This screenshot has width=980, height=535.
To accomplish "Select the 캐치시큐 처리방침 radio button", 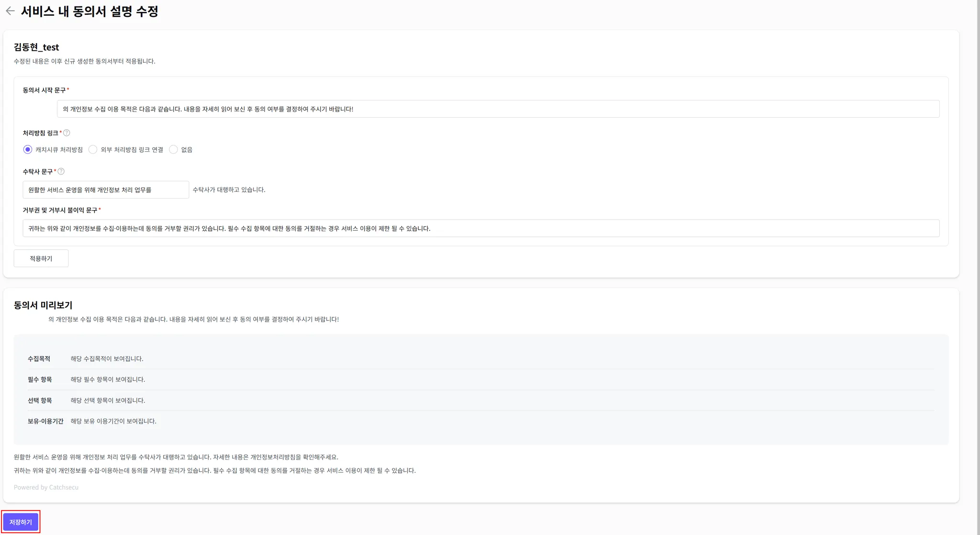I will 28,150.
